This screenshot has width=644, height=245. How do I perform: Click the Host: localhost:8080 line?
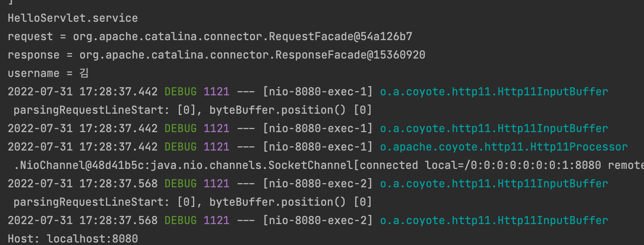coord(73,239)
